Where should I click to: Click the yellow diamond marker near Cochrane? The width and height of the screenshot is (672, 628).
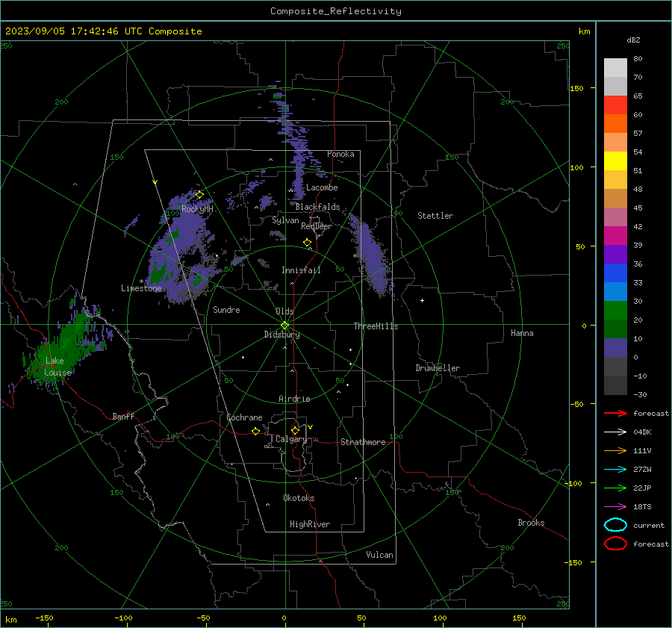click(256, 431)
